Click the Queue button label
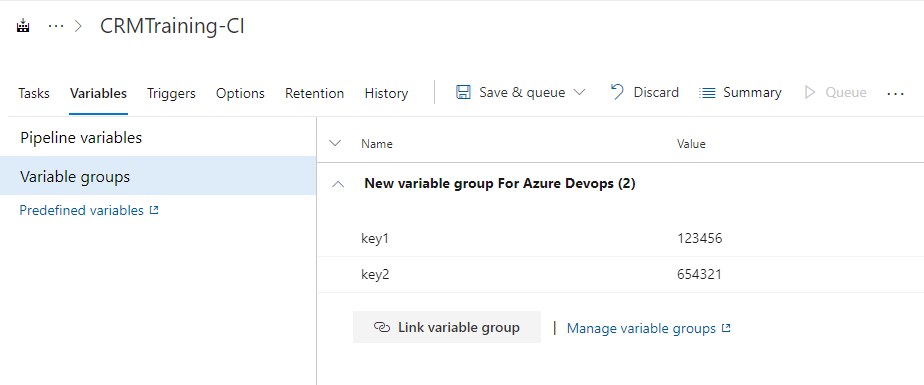 pyautogui.click(x=846, y=93)
